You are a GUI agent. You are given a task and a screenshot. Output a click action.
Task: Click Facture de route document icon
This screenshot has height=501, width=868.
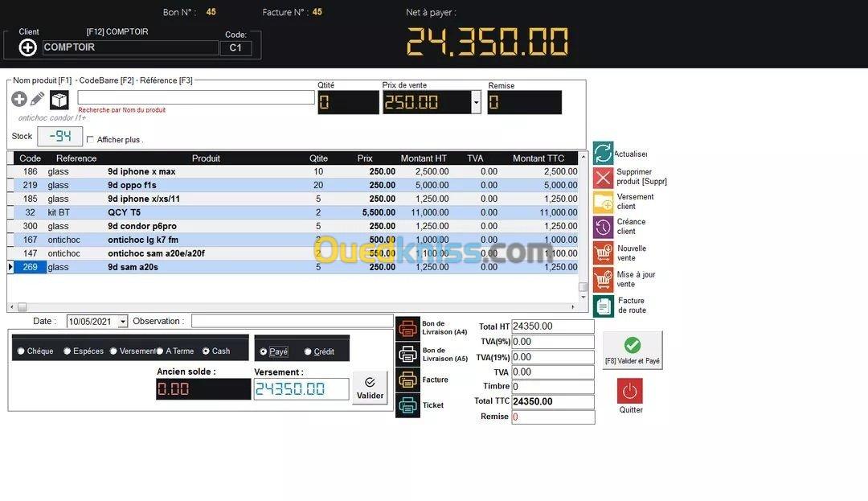click(x=603, y=306)
